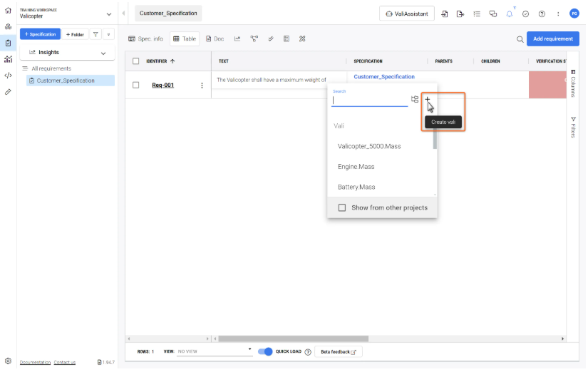Open the No View dropdown
Viewport: 588px width, 372px height.
coord(214,351)
